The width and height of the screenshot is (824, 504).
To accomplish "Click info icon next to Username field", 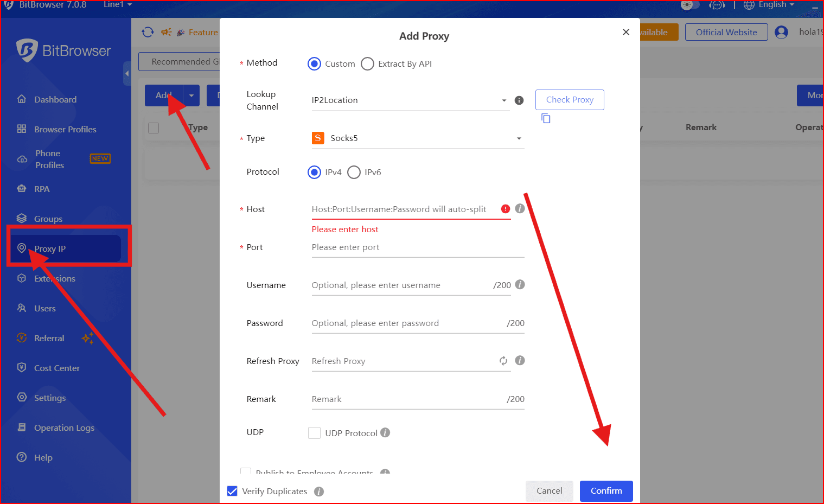I will (520, 285).
